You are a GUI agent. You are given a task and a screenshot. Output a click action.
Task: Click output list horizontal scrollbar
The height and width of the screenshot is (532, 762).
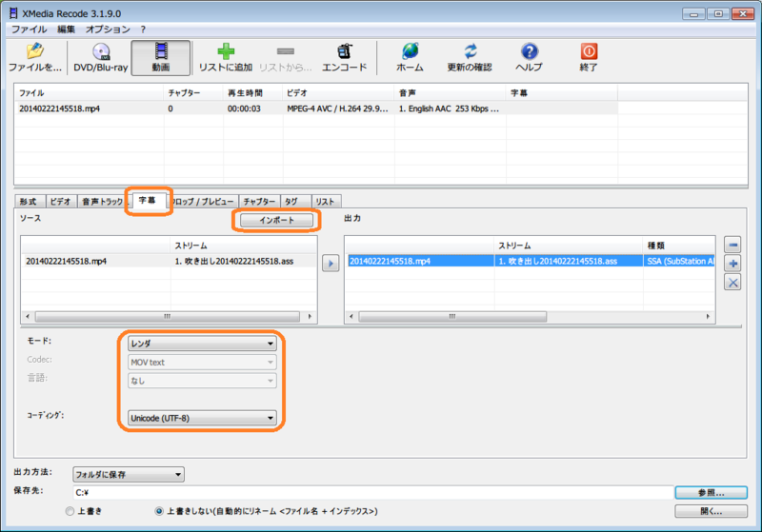pos(452,317)
